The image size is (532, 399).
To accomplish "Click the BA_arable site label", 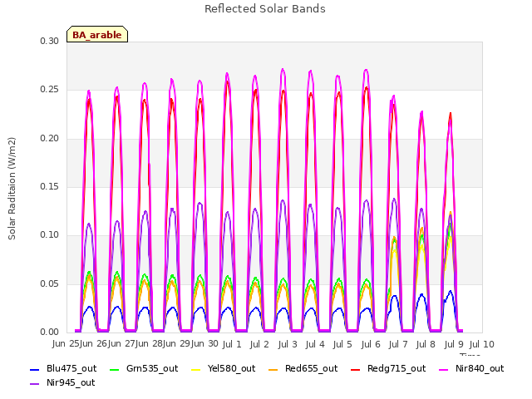I will pos(97,35).
